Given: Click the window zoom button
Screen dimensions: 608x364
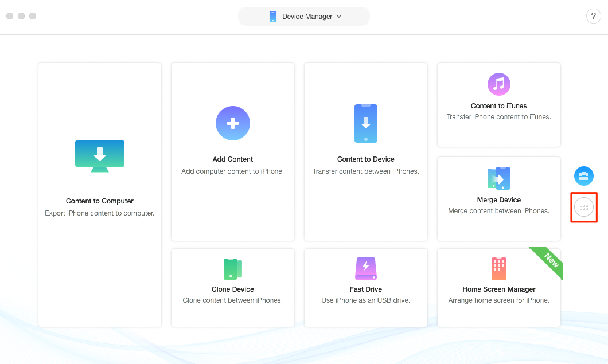Looking at the screenshot, I should point(33,16).
